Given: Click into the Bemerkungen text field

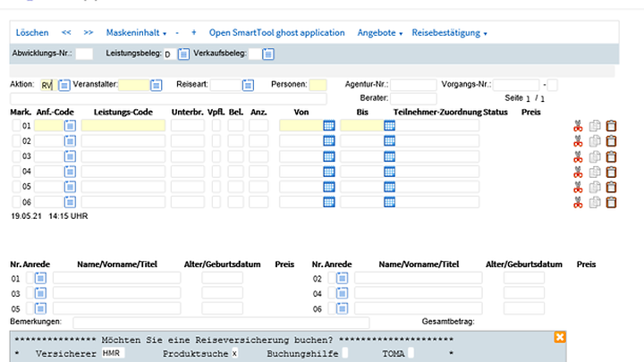Looking at the screenshot, I should pyautogui.click(x=220, y=322).
